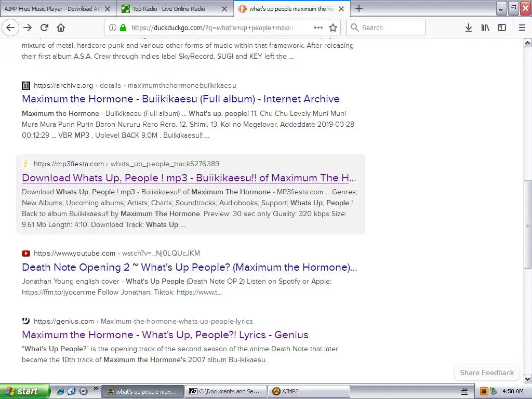Click the scrollbar down arrow
Image resolution: width=532 pixels, height=399 pixels.
[528, 379]
